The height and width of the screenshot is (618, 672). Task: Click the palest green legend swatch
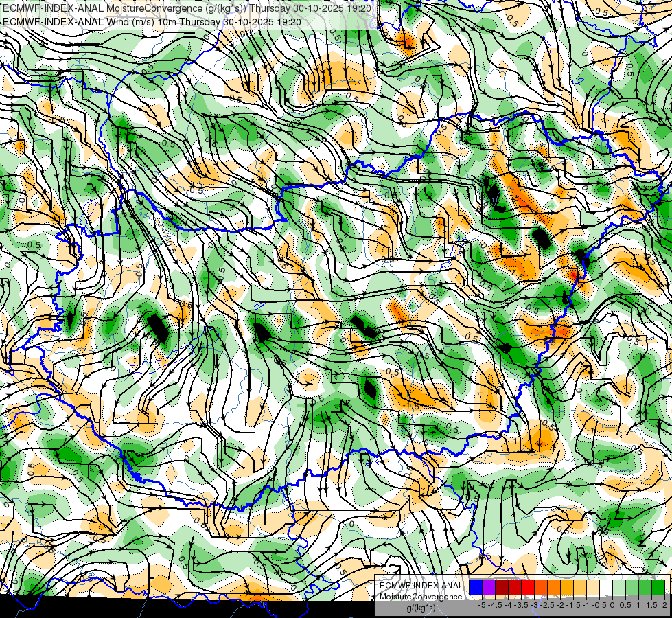619,587
